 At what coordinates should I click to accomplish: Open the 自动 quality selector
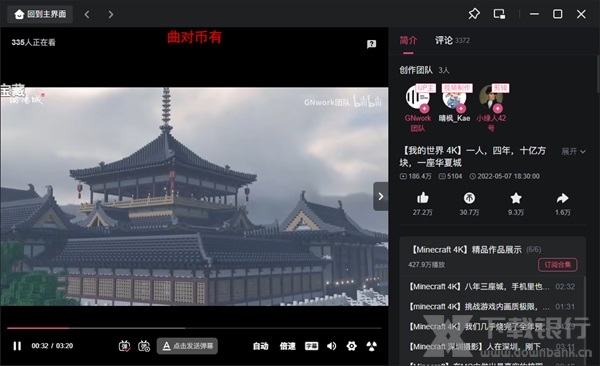(260, 346)
